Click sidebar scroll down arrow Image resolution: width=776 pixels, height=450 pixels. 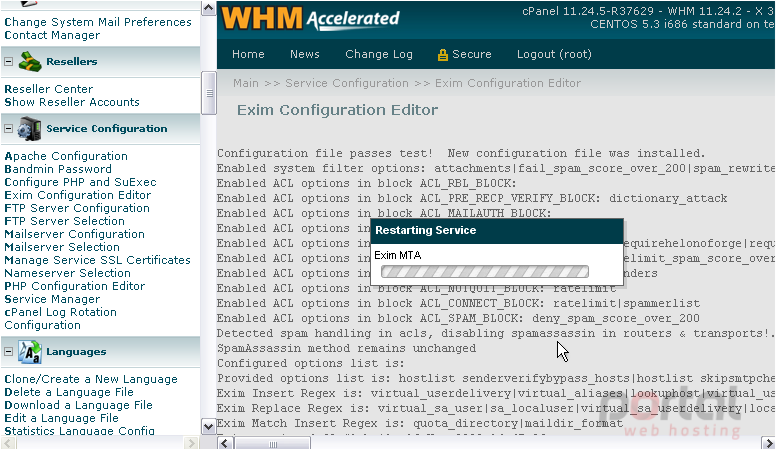[209, 426]
